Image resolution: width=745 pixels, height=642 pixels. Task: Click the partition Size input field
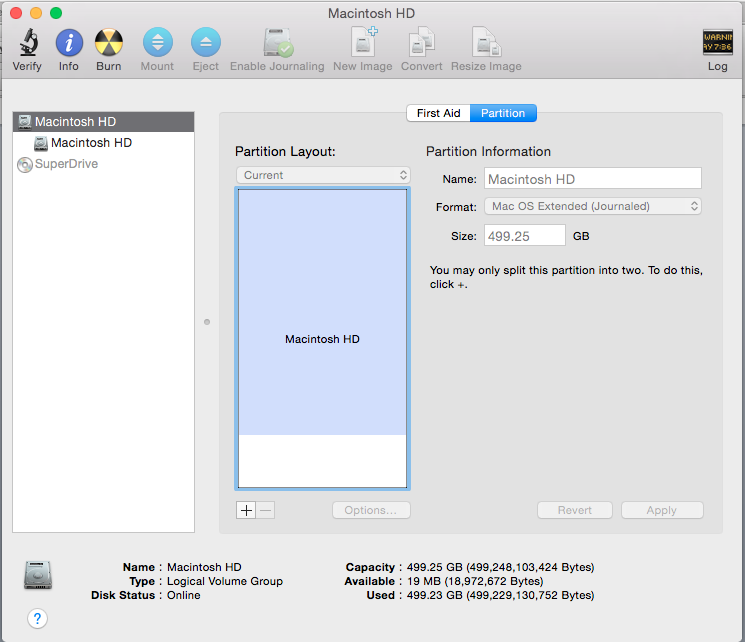(524, 236)
